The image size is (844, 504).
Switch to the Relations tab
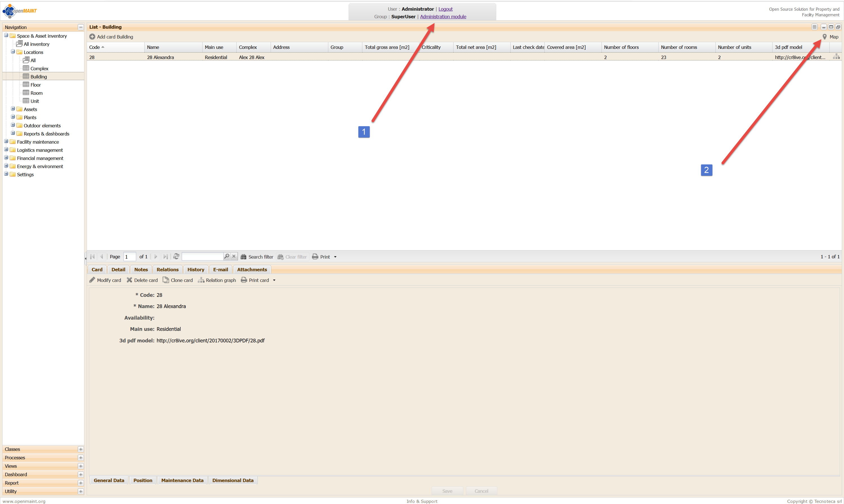[167, 269]
